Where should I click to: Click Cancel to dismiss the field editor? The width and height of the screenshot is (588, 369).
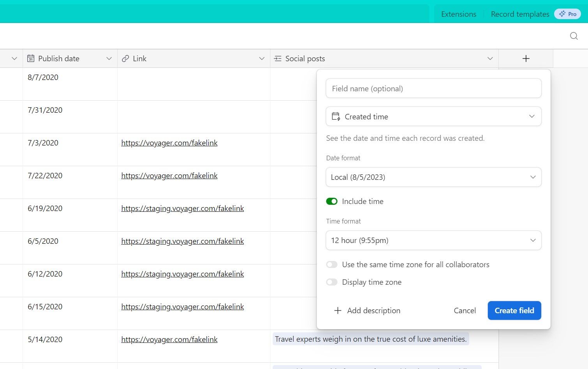tap(464, 310)
